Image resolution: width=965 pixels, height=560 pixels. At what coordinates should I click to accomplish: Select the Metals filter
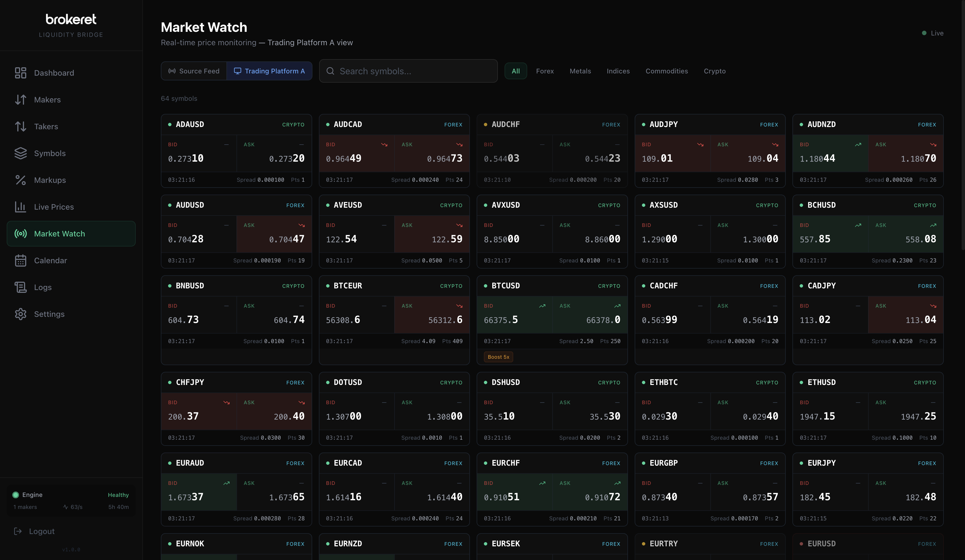(580, 71)
